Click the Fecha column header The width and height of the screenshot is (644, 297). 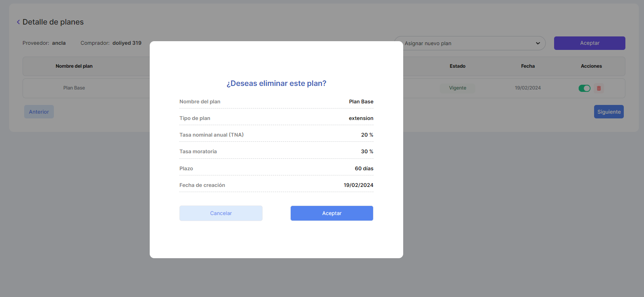[528, 66]
